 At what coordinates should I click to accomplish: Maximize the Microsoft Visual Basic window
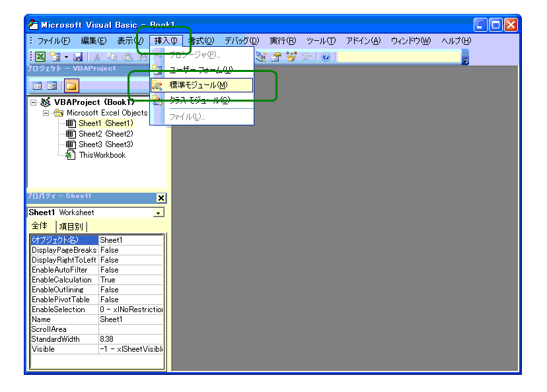(x=495, y=24)
